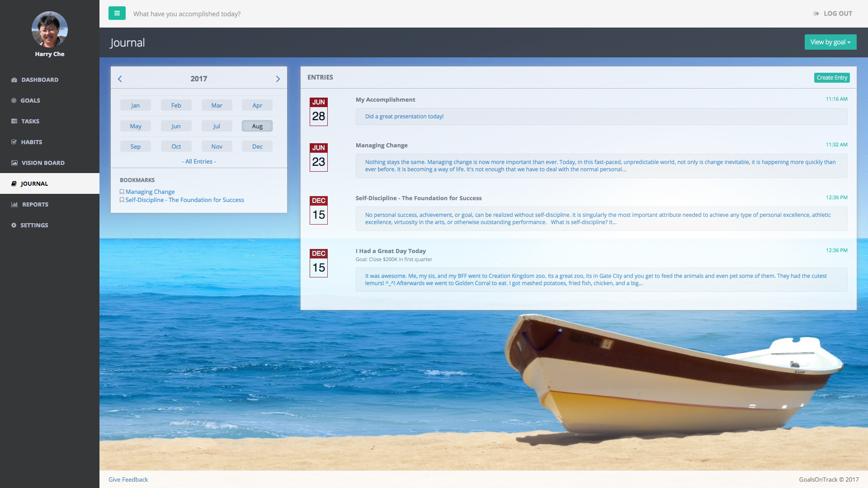The image size is (868, 488).
Task: Open the View by goal dropdown
Action: pos(830,42)
